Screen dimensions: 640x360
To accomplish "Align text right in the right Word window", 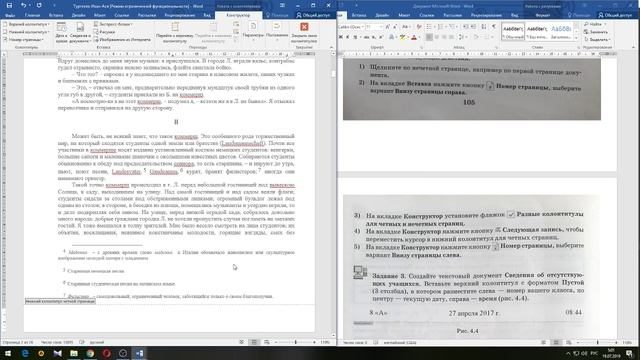I will tap(444, 37).
